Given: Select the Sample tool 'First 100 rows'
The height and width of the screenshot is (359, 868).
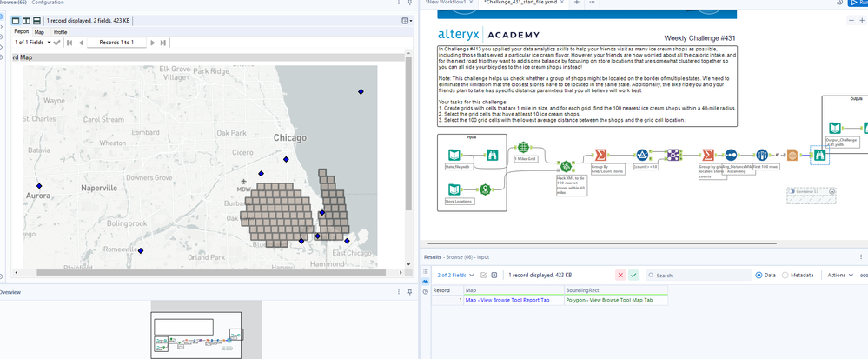Looking at the screenshot, I should tap(762, 155).
